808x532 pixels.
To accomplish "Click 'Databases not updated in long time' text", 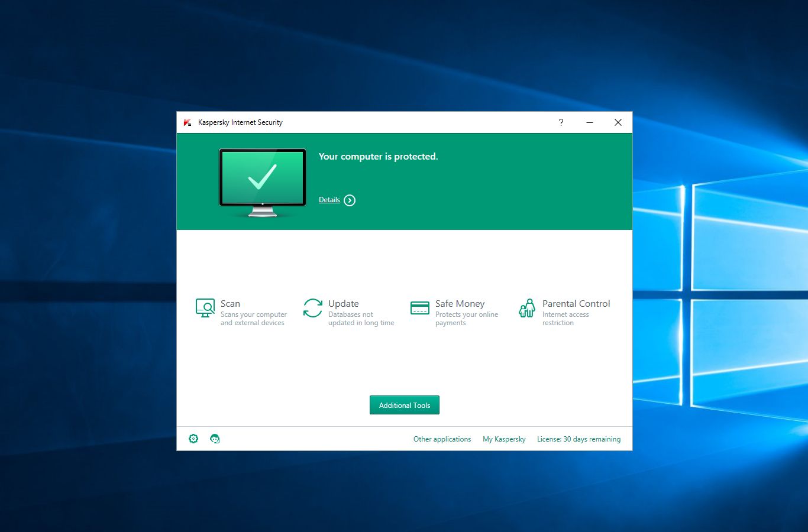I will [x=361, y=319].
